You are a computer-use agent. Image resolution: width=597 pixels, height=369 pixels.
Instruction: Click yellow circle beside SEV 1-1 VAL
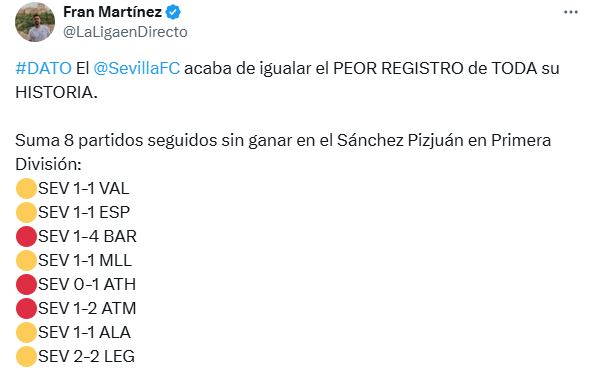26,188
